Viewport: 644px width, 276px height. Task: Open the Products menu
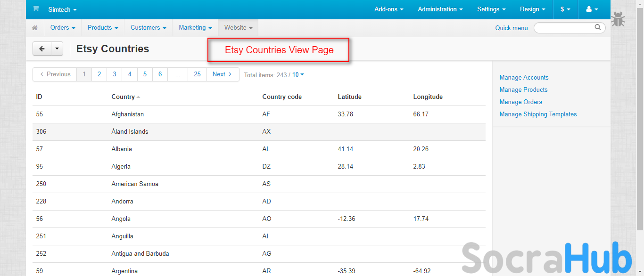103,28
